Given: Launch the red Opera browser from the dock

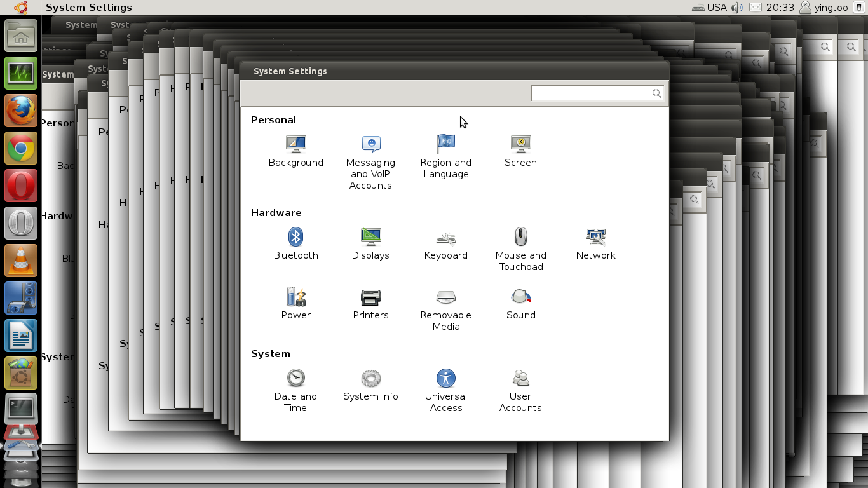Looking at the screenshot, I should click(21, 186).
